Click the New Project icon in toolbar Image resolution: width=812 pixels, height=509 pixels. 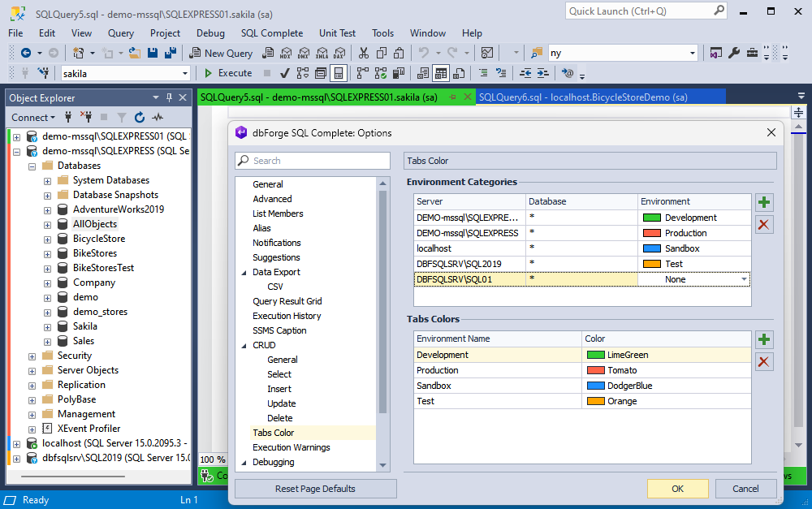pos(78,53)
